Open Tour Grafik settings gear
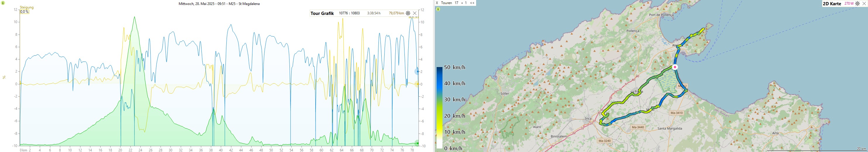This screenshot has width=868, height=152. (408, 13)
